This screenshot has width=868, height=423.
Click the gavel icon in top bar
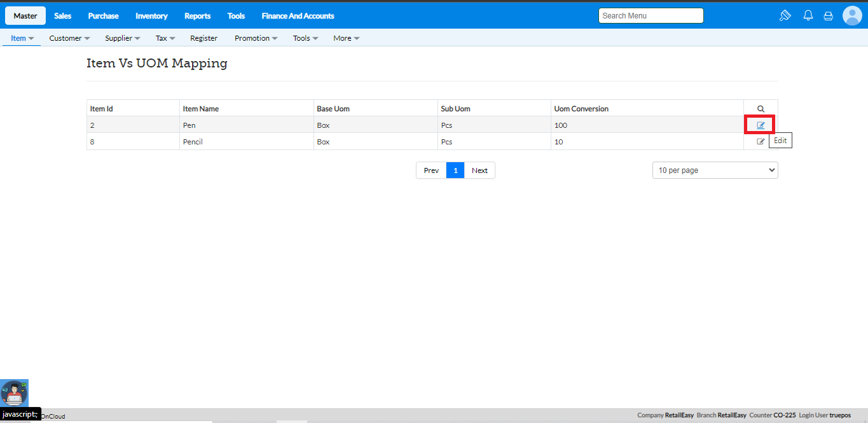pos(785,16)
